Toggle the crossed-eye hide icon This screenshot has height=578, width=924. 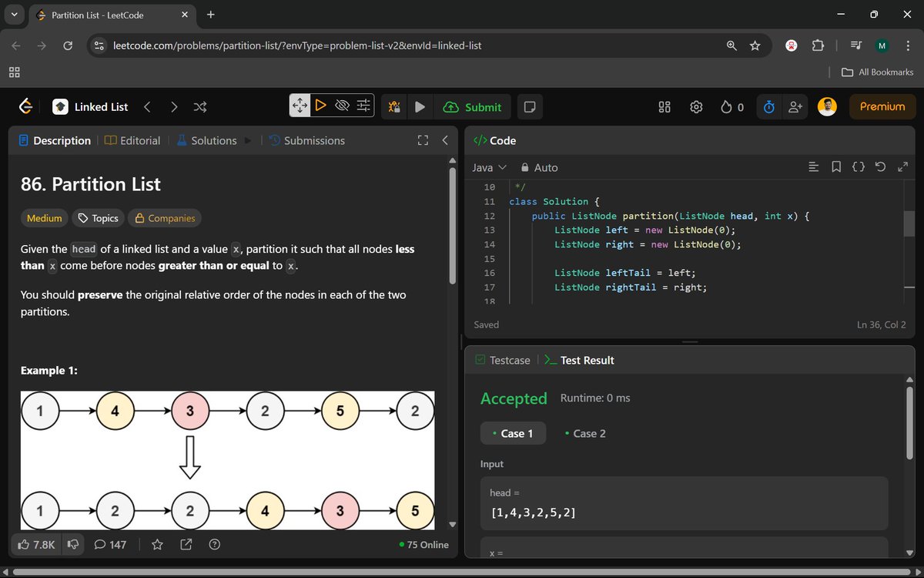343,106
